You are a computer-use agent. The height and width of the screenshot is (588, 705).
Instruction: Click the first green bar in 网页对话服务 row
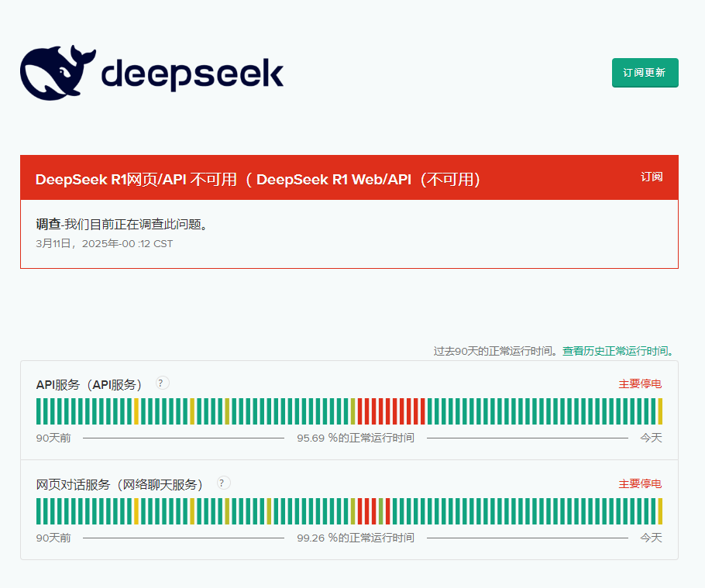[39, 511]
